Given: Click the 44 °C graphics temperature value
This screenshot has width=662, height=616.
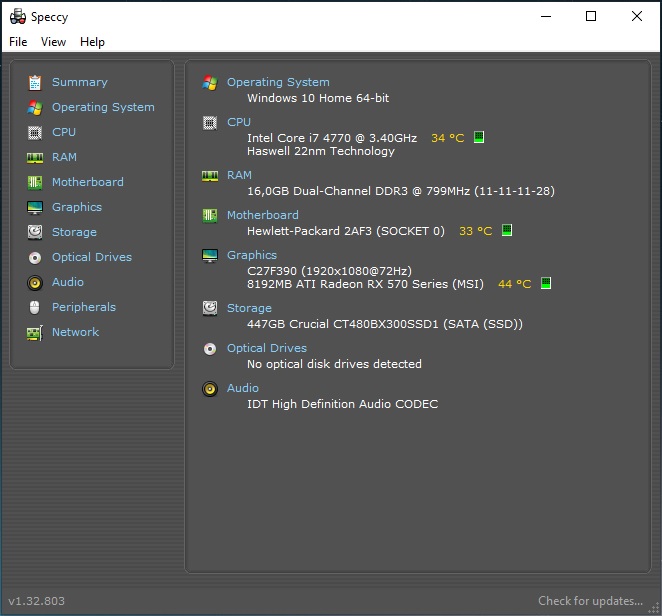Looking at the screenshot, I should click(515, 284).
